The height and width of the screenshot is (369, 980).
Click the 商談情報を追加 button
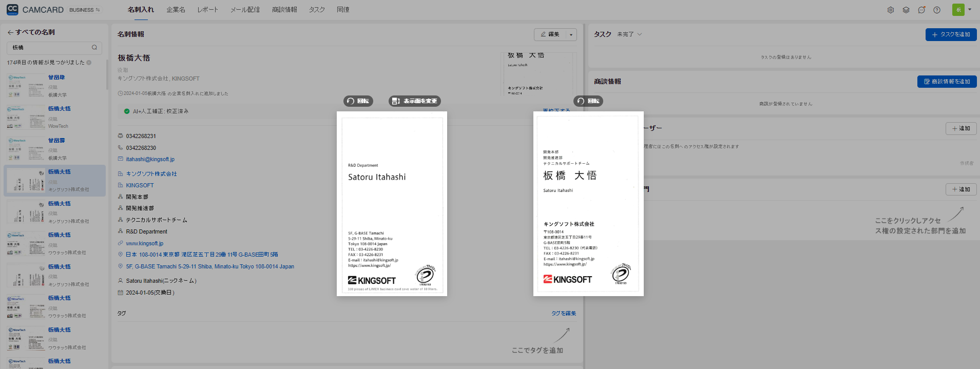tap(947, 82)
